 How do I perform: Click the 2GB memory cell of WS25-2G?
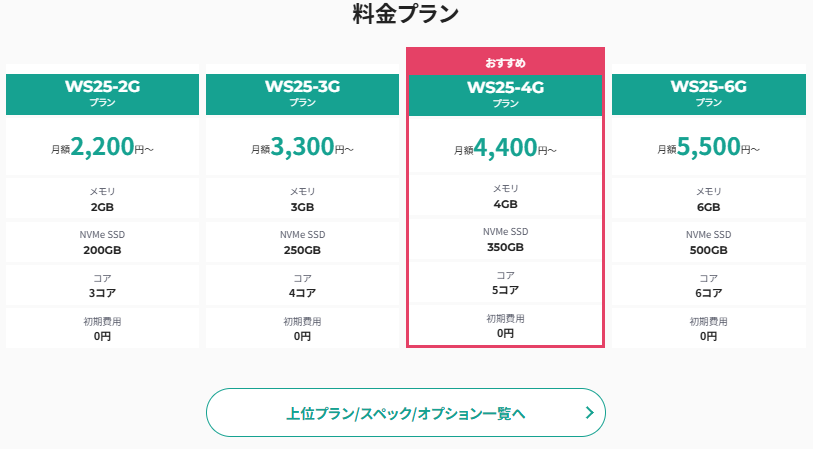point(102,200)
